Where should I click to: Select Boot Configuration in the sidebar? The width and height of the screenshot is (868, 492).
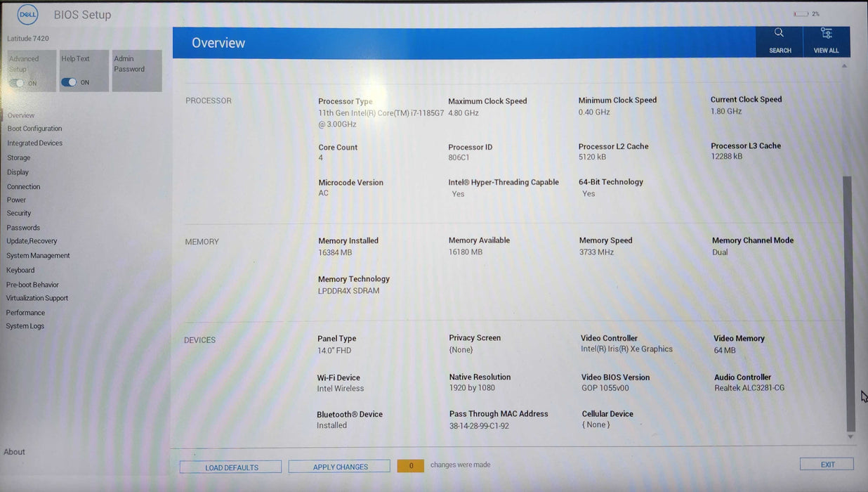point(34,129)
